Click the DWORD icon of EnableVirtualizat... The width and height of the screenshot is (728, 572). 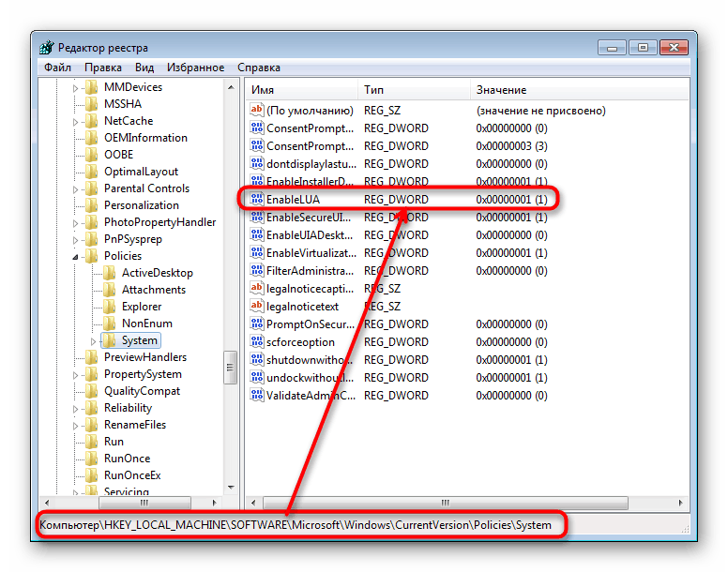[257, 252]
